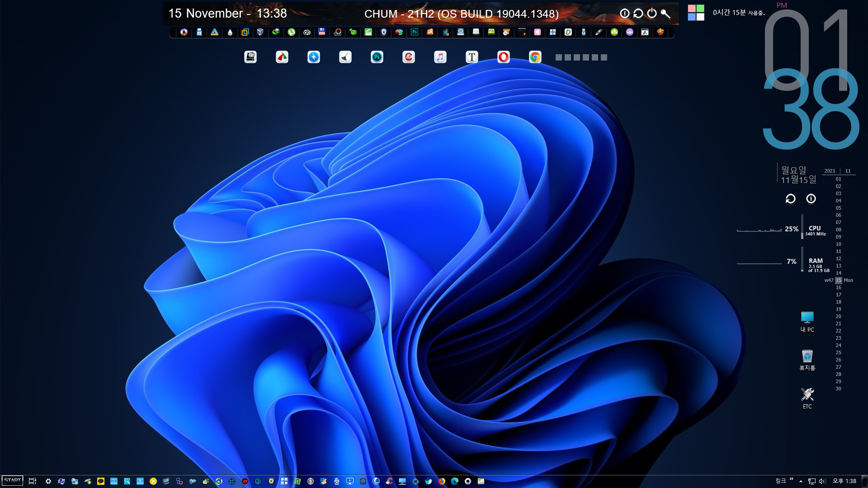
Task: Open Photoshop from the large dock
Action: coord(377,57)
